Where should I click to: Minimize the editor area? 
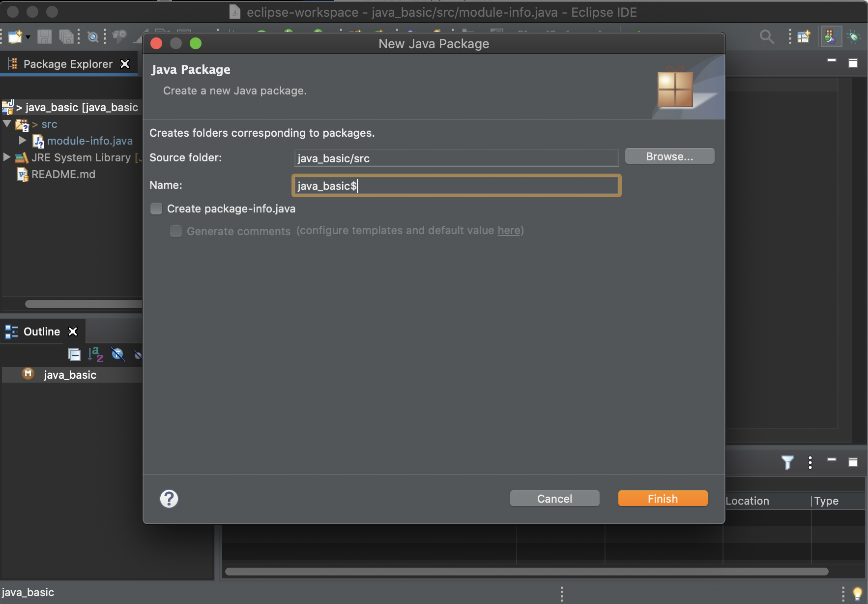click(x=832, y=60)
